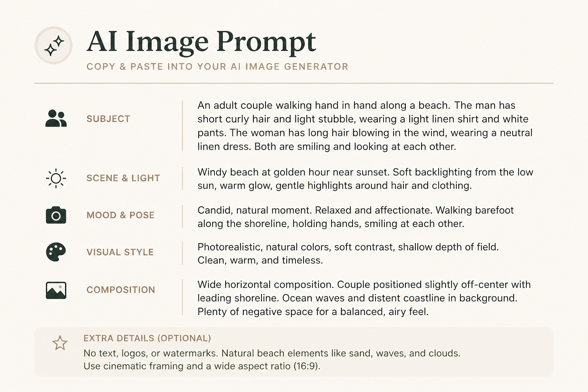Click the EXTRA DETAILS (OPTIONAL) heading
The image size is (588, 392).
147,338
